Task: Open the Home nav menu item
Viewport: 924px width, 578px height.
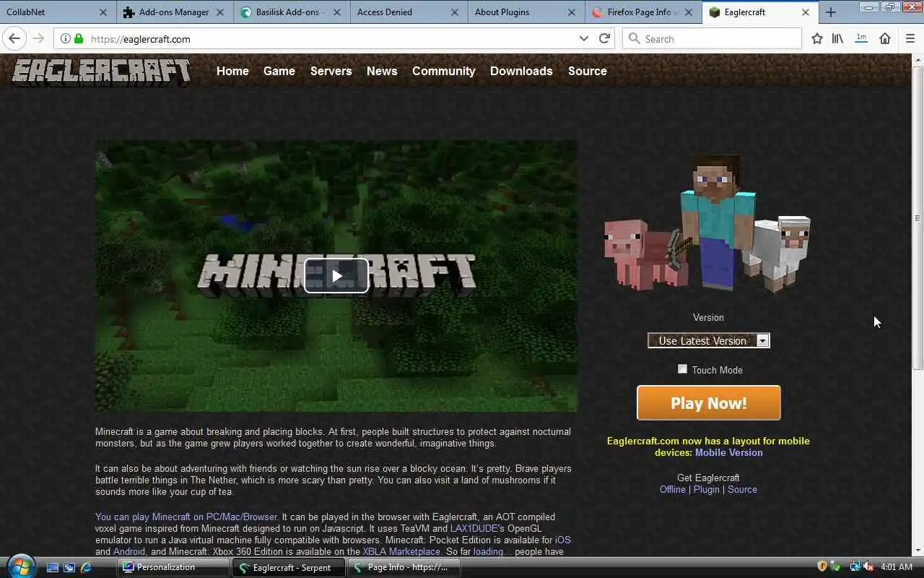Action: 232,71
